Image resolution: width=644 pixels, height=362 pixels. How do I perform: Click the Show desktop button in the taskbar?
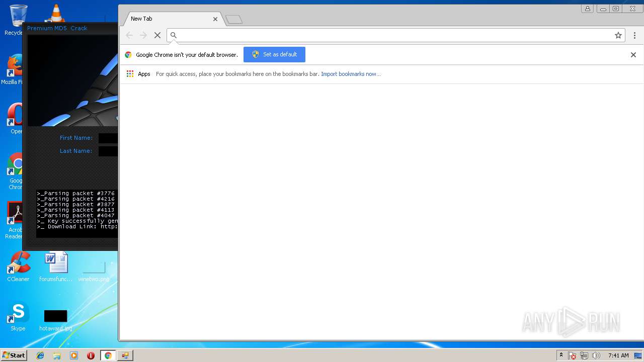(x=639, y=355)
